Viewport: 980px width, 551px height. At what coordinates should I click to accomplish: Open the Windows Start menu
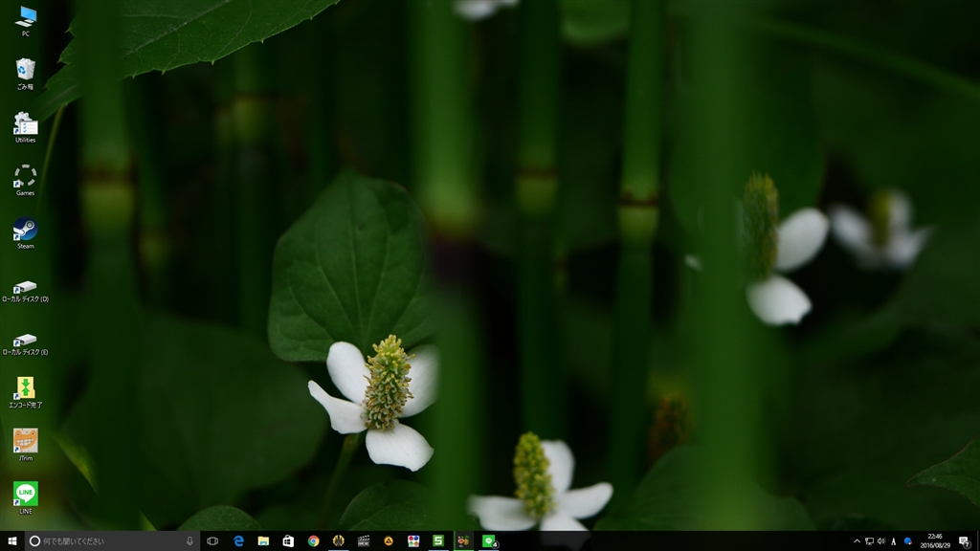click(x=11, y=541)
